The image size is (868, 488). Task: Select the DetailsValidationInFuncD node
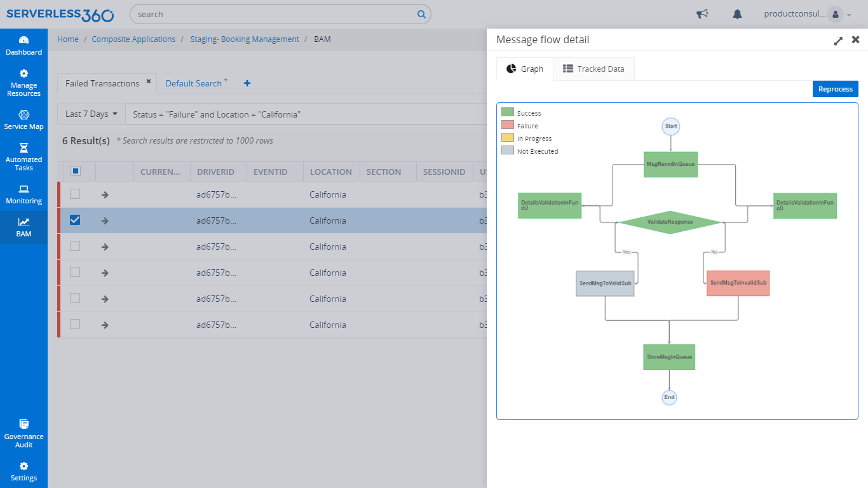(805, 206)
